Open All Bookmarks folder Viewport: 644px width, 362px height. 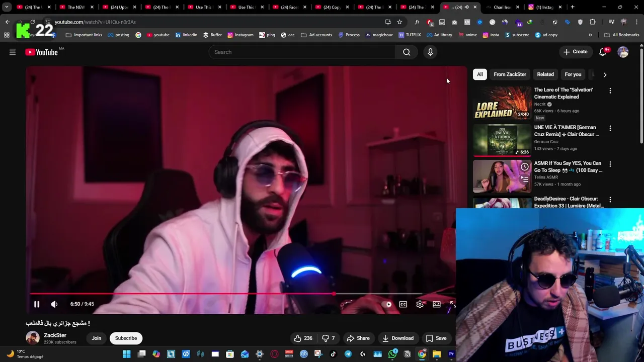point(622,35)
